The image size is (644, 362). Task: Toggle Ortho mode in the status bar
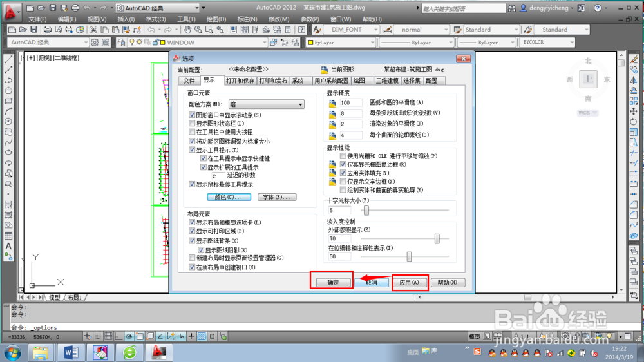118,336
